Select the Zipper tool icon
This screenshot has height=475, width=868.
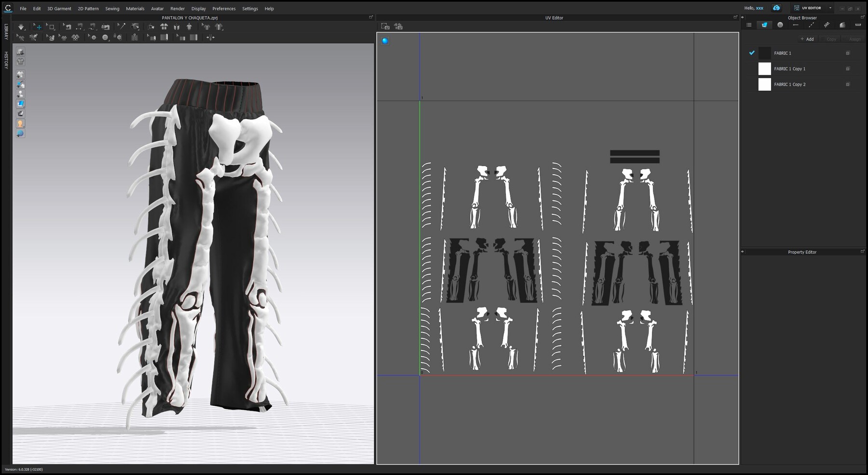coord(135,37)
